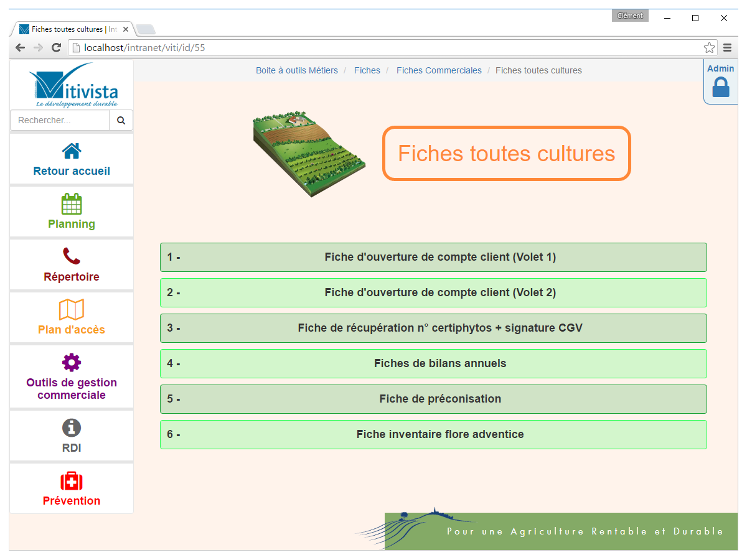Select the Répertoire phone icon

pyautogui.click(x=71, y=256)
